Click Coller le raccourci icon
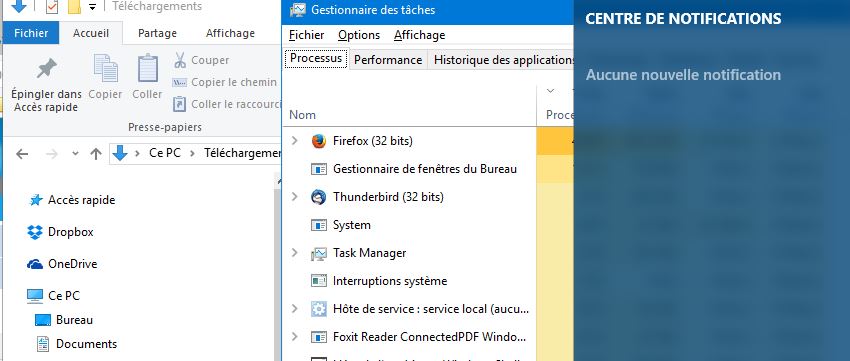The height and width of the screenshot is (361, 850). 179,104
